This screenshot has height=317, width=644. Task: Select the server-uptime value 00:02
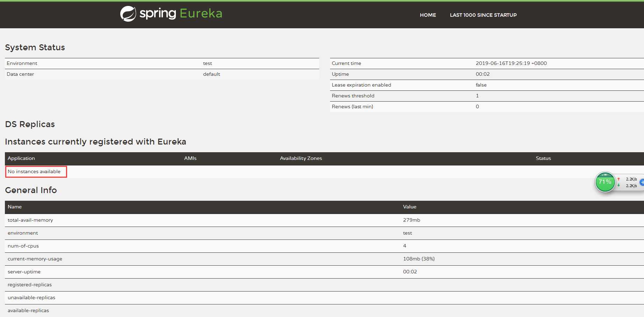(x=410, y=272)
